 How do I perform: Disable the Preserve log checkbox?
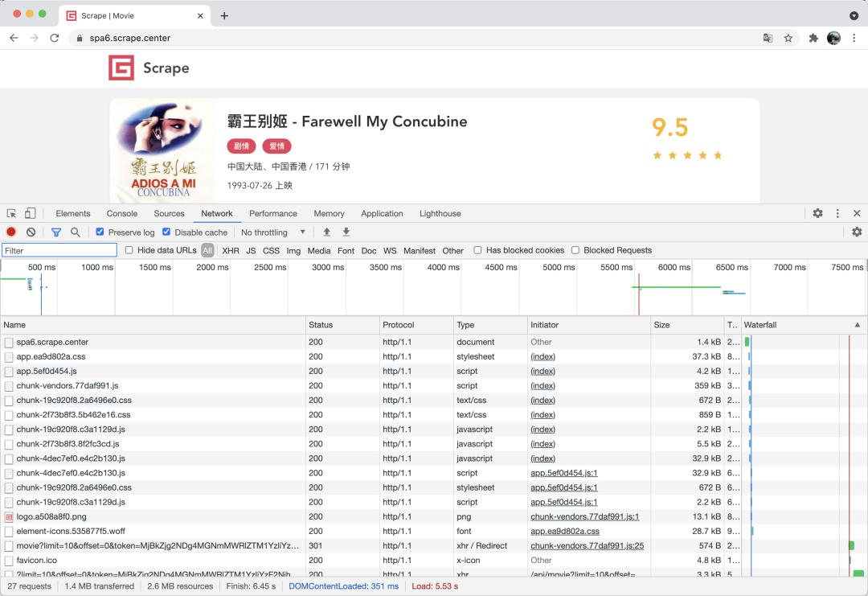click(100, 232)
